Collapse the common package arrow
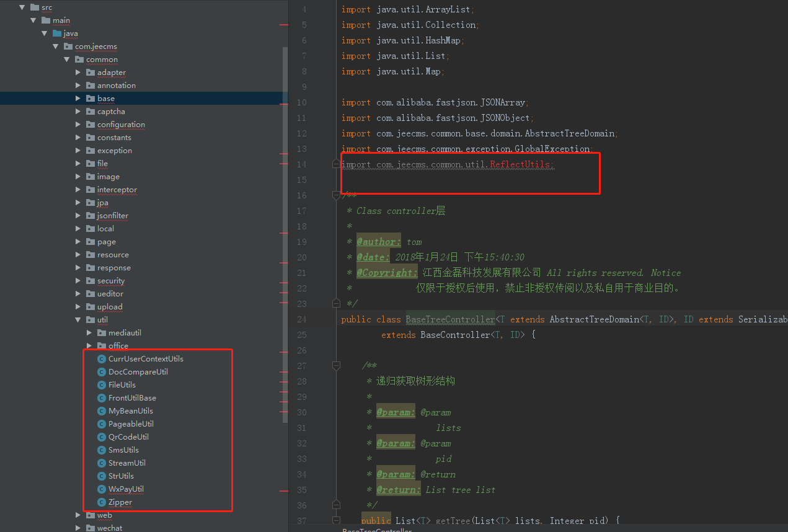Image resolution: width=788 pixels, height=532 pixels. (x=67, y=60)
